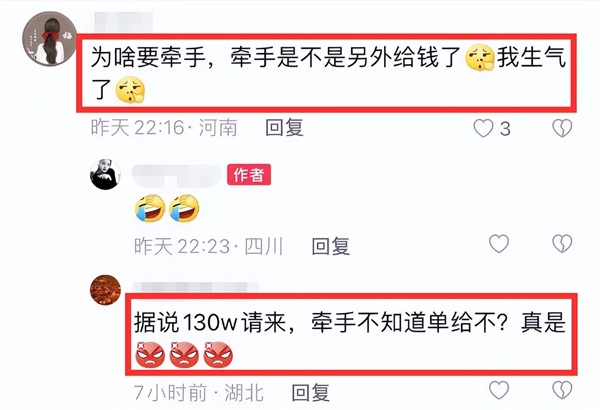The width and height of the screenshot is (600, 410).
Task: Dislike the Henan comment with broken heart
Action: pyautogui.click(x=562, y=128)
